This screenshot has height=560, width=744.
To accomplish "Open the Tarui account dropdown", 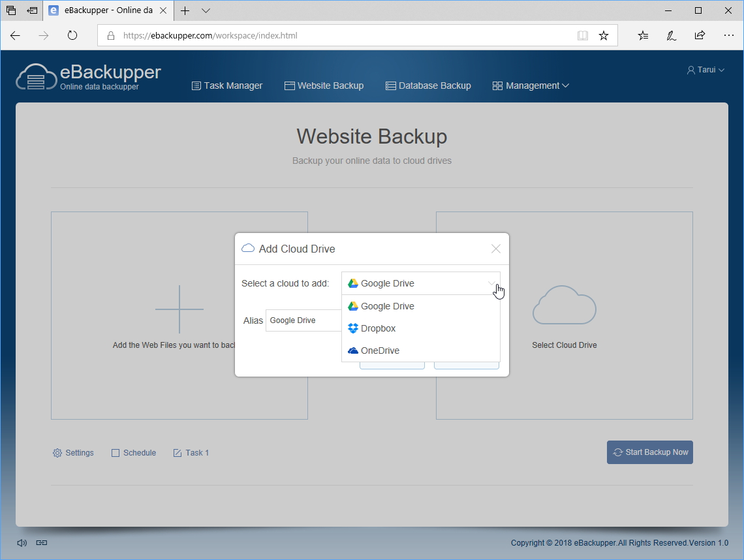I will click(705, 69).
